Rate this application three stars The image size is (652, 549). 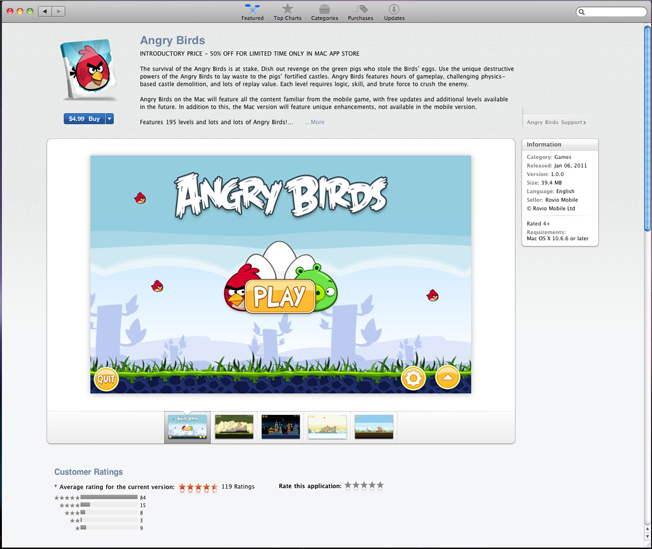[364, 485]
